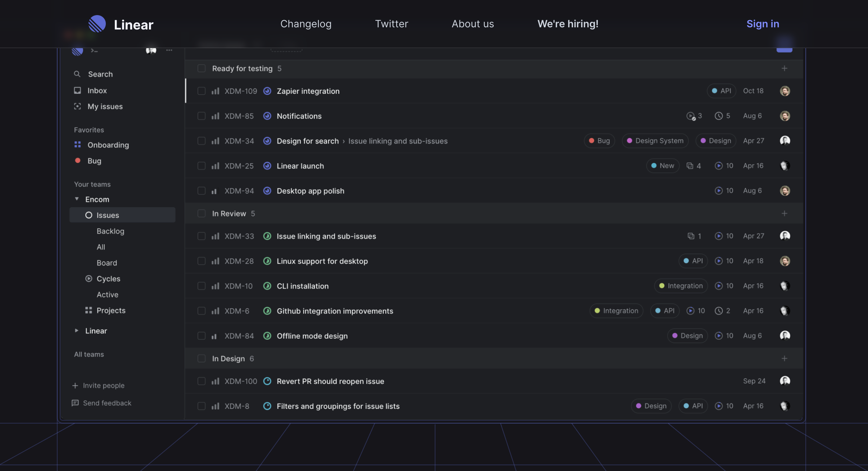This screenshot has width=868, height=471.
Task: Tick checkbox for XDM-28 Linux support
Action: click(x=202, y=261)
